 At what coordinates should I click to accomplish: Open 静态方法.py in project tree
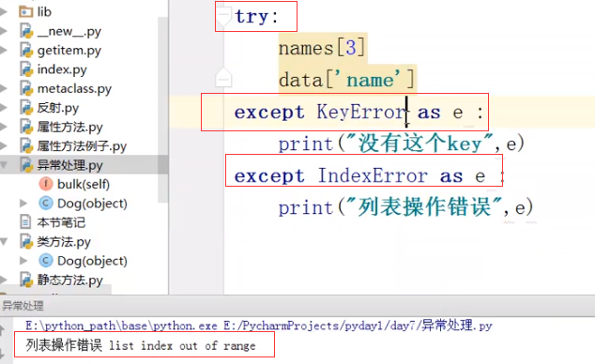[69, 281]
